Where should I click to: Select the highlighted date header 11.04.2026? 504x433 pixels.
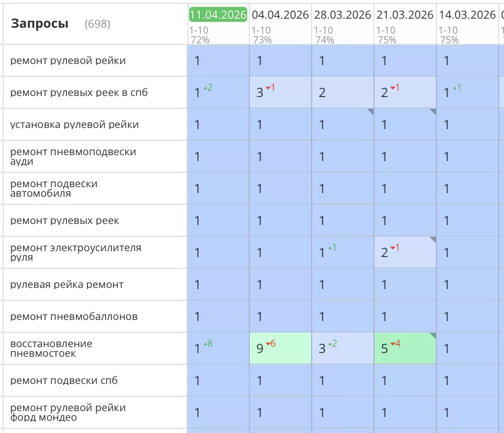(218, 15)
